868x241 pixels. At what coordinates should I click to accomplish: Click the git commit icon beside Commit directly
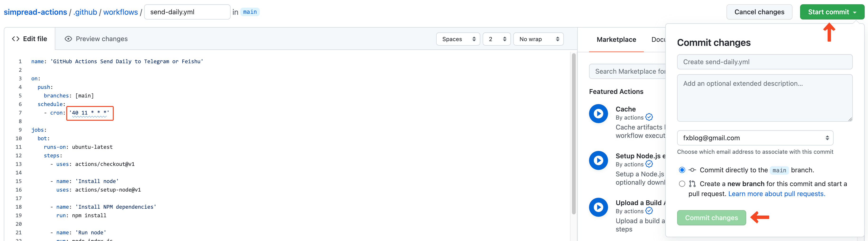692,170
